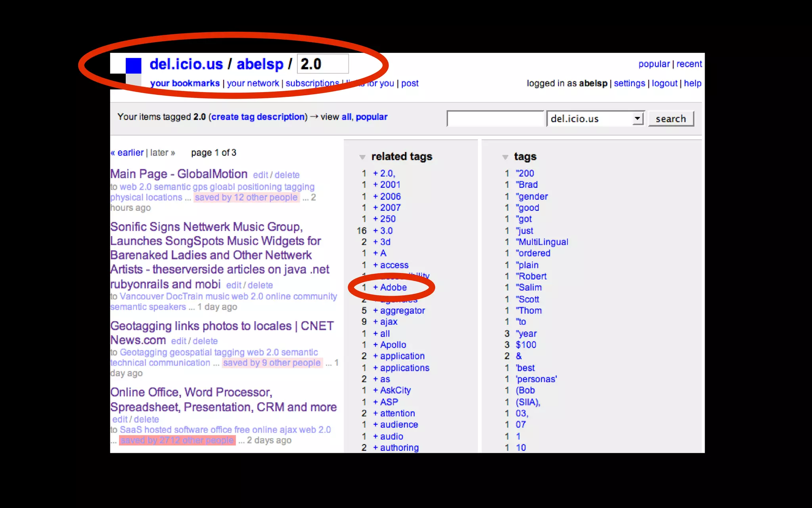Viewport: 812px width, 508px height.
Task: Go to your network tab
Action: pyautogui.click(x=253, y=83)
